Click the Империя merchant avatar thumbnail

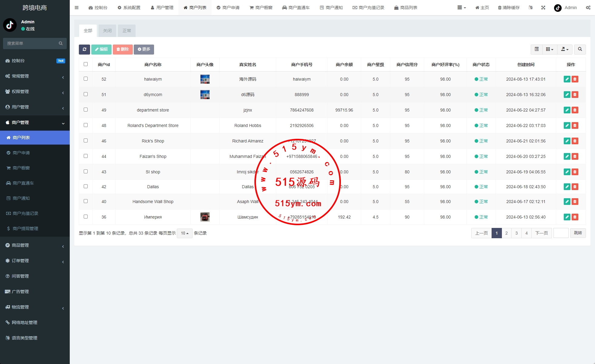tap(205, 217)
